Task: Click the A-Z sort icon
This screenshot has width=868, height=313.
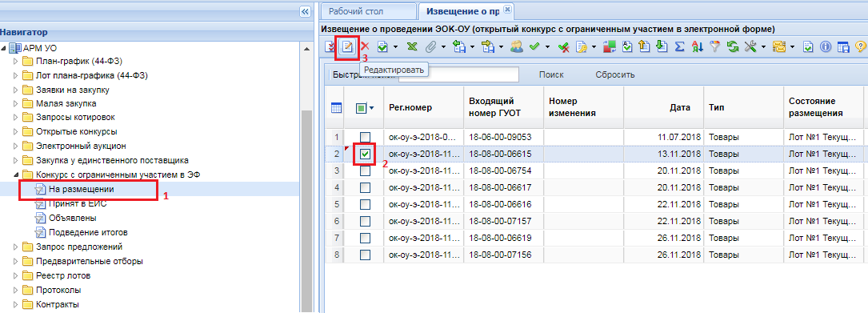Action: (x=697, y=47)
